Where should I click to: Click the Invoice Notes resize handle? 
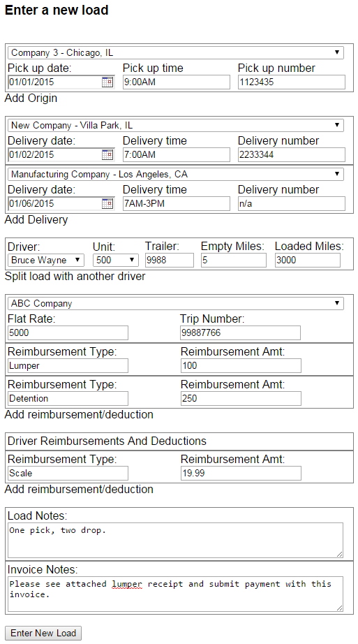click(x=340, y=608)
